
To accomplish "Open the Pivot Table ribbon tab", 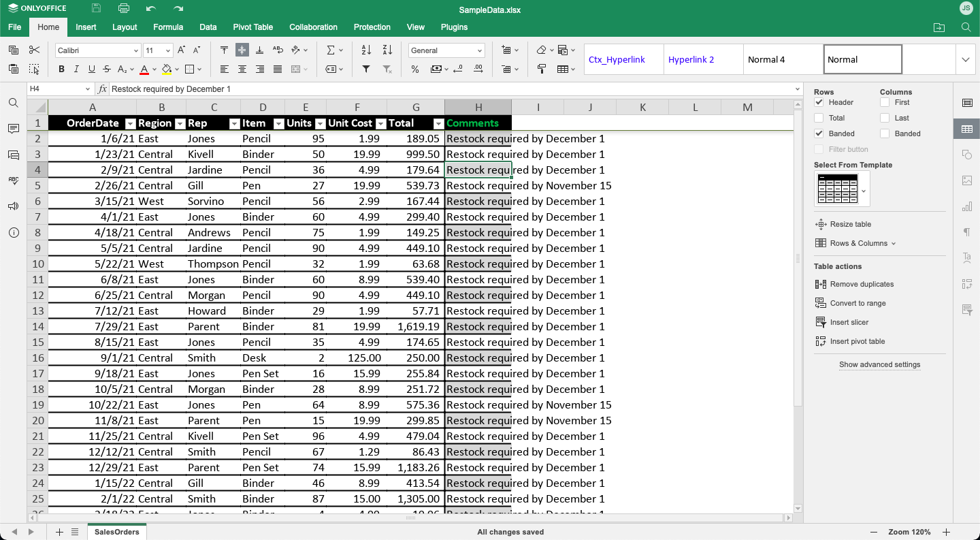I will point(252,27).
